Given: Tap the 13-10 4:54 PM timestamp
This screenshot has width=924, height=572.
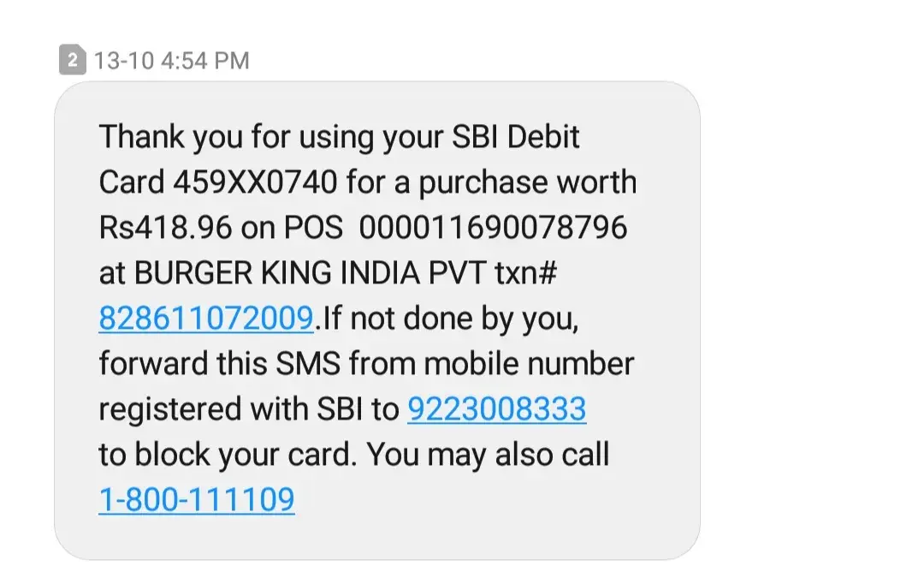Looking at the screenshot, I should [172, 61].
